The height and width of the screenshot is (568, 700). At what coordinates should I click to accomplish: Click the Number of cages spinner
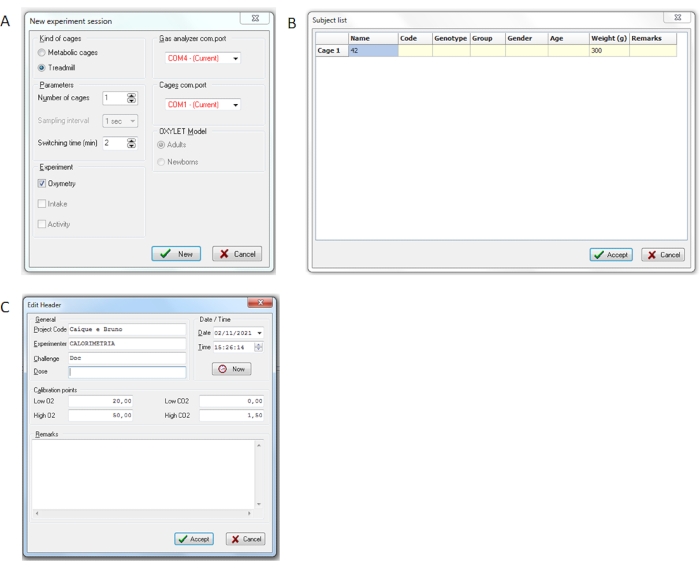[131, 98]
